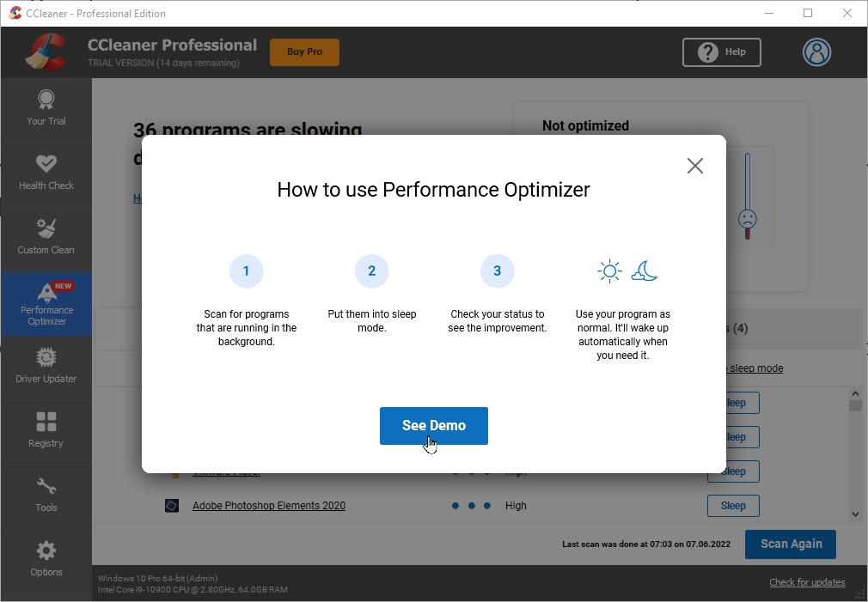Open the Registry cleaner section
The width and height of the screenshot is (868, 602).
(x=46, y=430)
